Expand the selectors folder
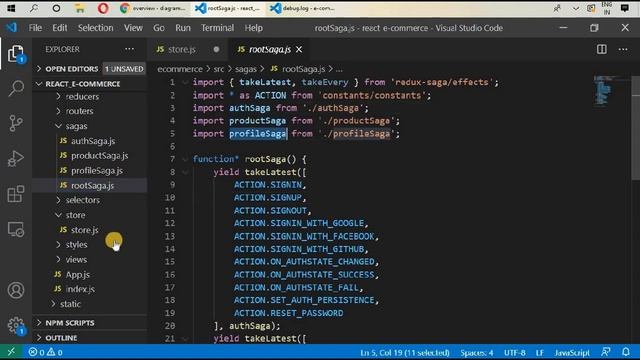 coord(82,200)
